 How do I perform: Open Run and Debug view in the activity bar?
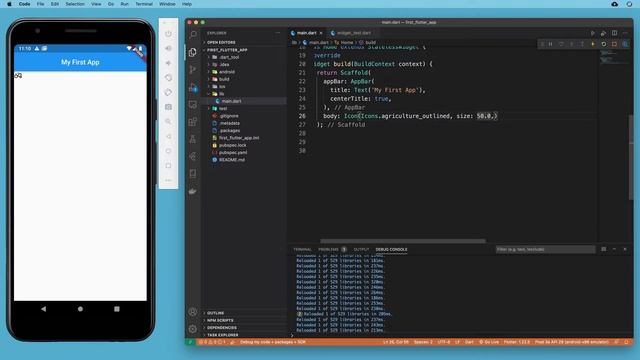(x=193, y=87)
